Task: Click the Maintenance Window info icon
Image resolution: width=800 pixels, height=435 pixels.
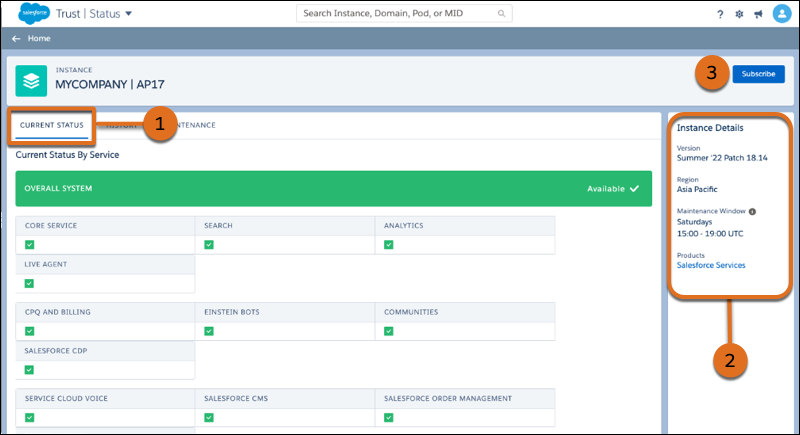Action: point(752,211)
